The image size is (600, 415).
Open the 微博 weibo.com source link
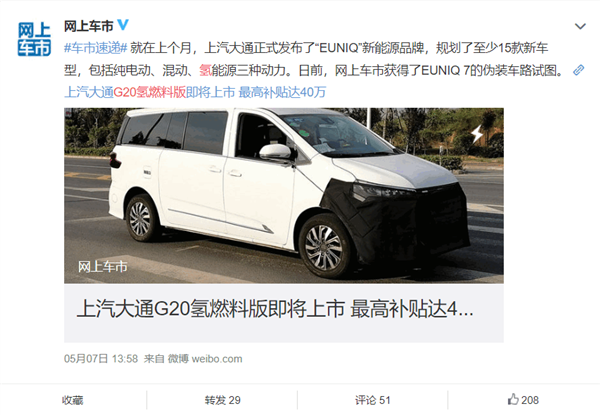tap(205, 359)
